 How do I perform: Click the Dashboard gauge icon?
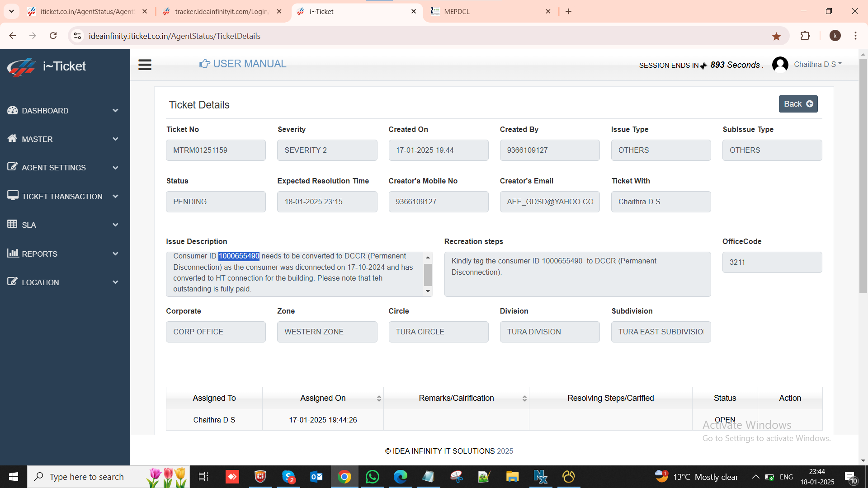pos(13,110)
